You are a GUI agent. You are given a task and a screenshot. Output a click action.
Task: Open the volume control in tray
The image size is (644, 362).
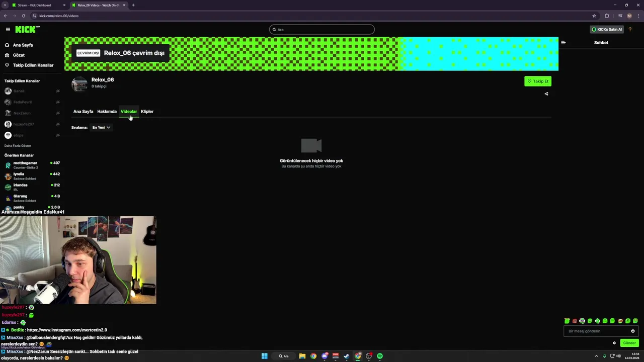618,356
